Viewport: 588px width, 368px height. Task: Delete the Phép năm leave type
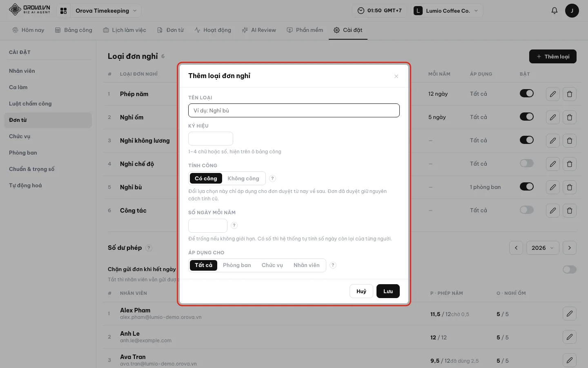click(569, 94)
